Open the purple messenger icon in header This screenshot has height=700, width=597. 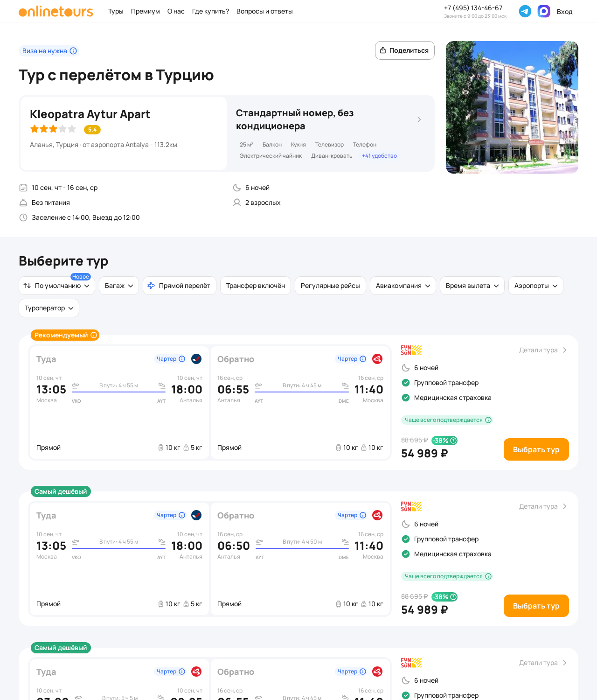[544, 11]
